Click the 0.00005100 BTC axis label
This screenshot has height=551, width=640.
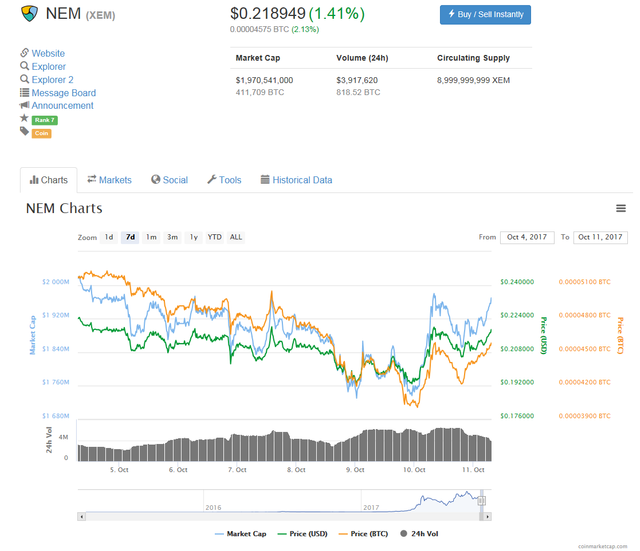[584, 282]
